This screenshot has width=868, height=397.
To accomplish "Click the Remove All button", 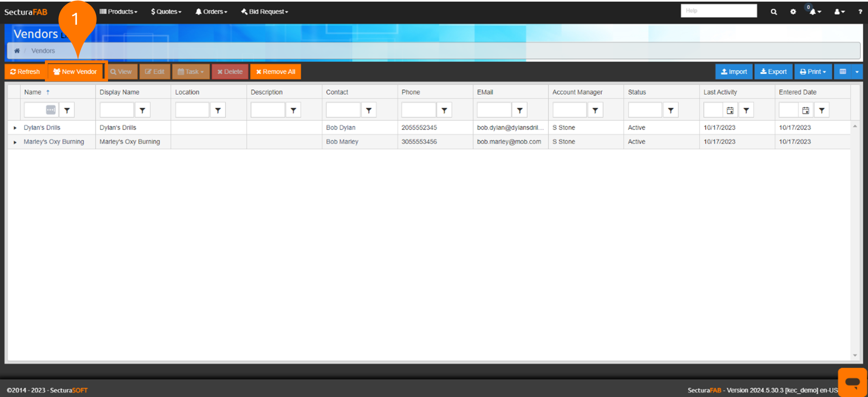I will click(276, 72).
